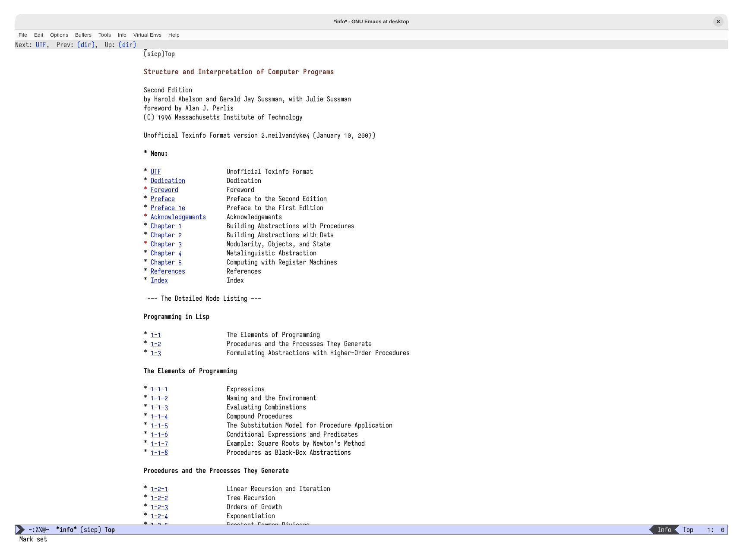The height and width of the screenshot is (560, 743).
Task: Click the book title heading text
Action: pos(239,72)
